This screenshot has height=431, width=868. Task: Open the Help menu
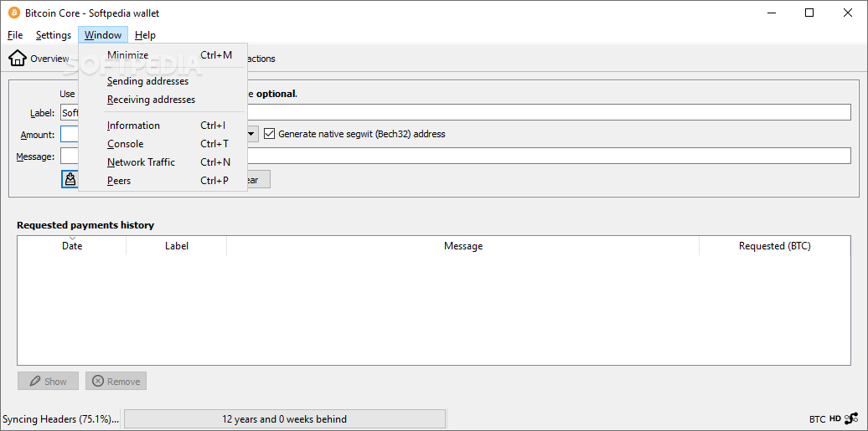145,35
